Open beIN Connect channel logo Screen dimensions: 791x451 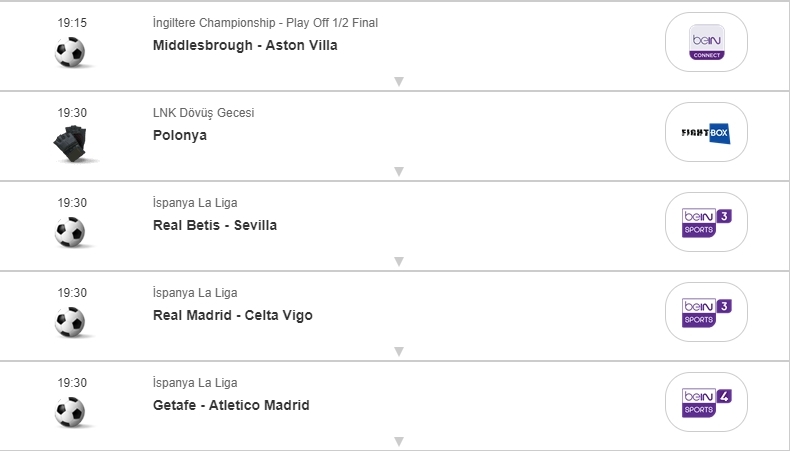click(x=706, y=42)
